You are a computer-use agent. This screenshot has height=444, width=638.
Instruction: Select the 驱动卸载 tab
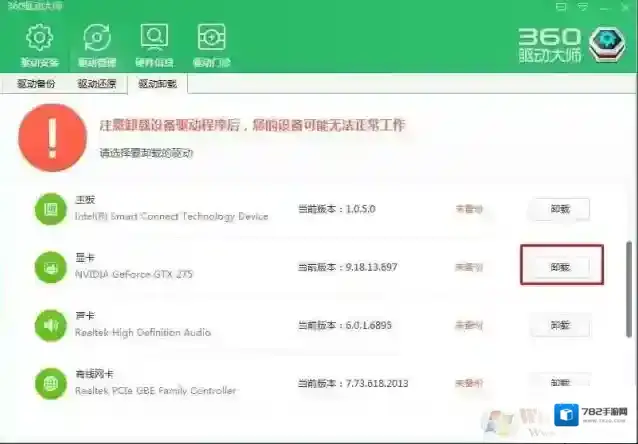point(157,84)
